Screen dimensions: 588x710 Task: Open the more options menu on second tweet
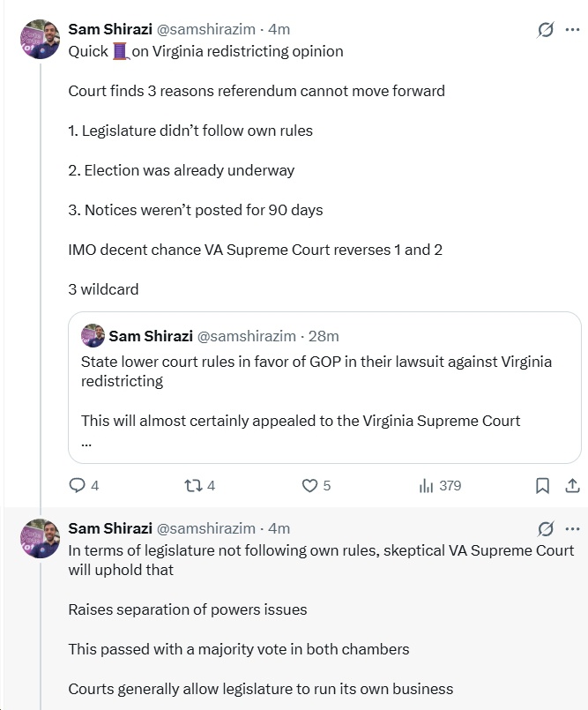[572, 529]
